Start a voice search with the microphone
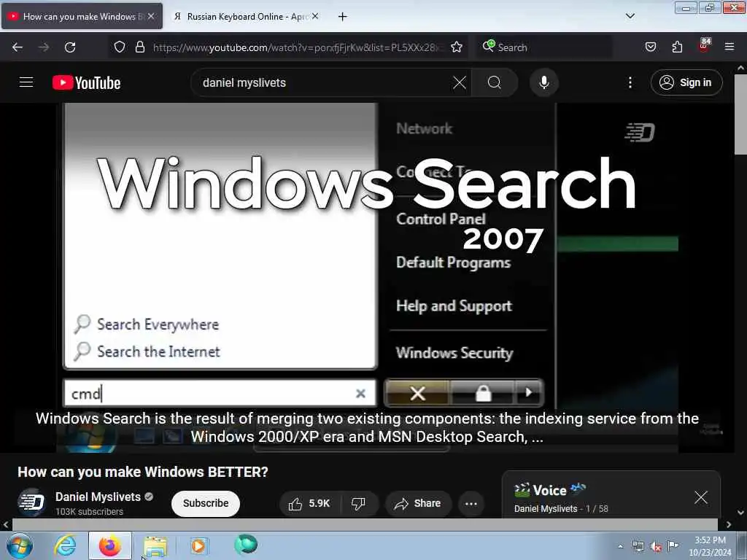 click(544, 82)
